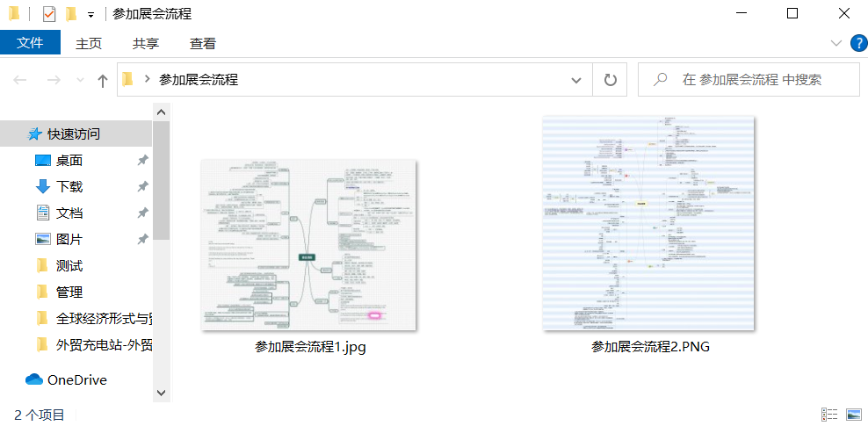Screen dimensions: 868x426
Task: Click the New Folder quick access icon
Action: coord(71,14)
